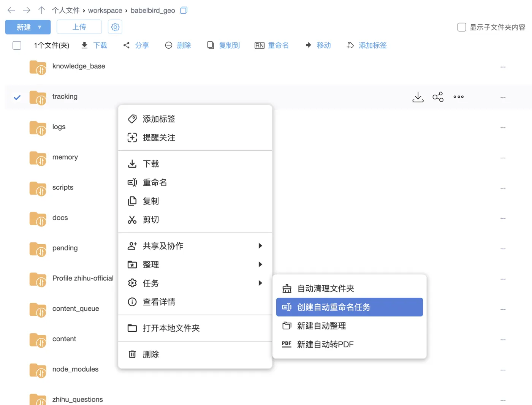Click the memory folder name
The image size is (532, 405).
65,157
